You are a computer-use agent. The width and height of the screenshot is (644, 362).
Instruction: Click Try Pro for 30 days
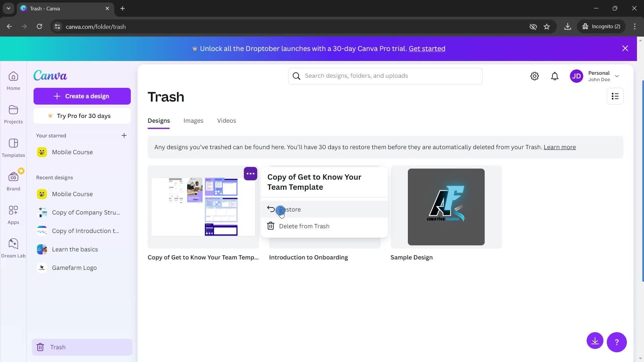pos(82,116)
